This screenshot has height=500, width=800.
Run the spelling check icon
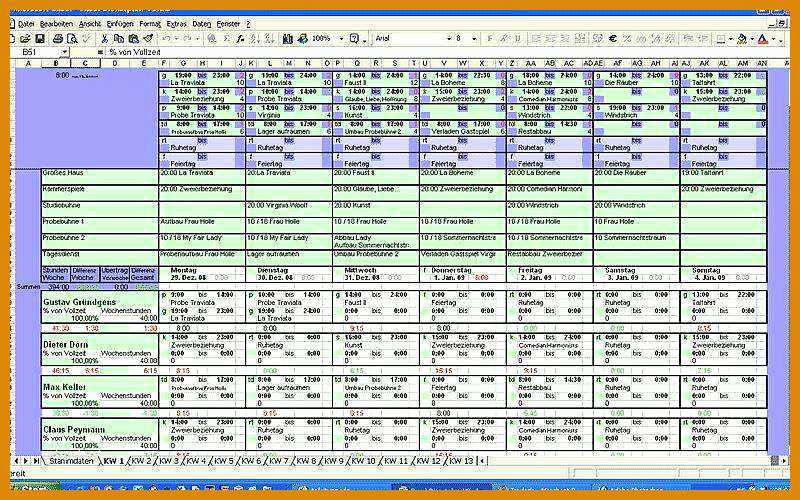86,39
